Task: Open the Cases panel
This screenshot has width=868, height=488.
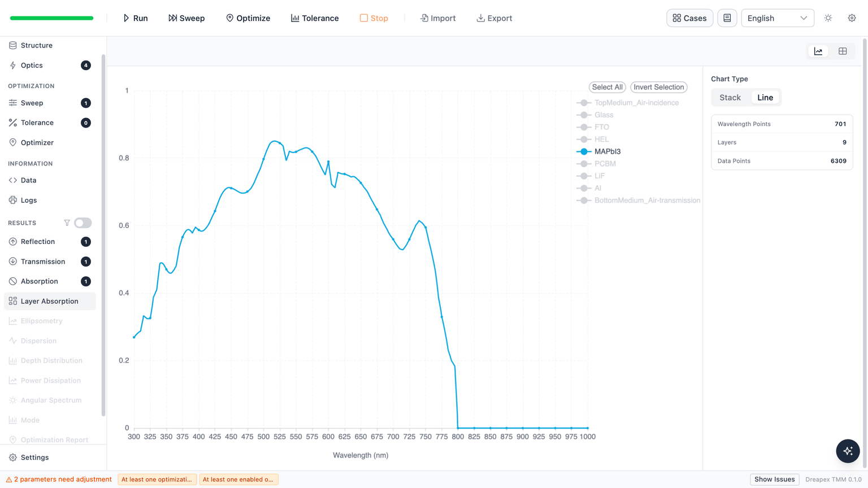Action: pyautogui.click(x=689, y=18)
